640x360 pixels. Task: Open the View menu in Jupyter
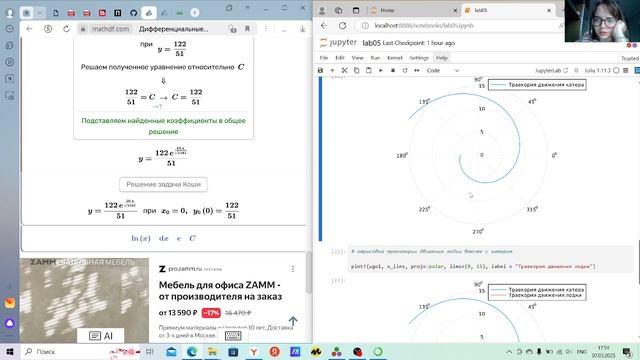[x=357, y=58]
